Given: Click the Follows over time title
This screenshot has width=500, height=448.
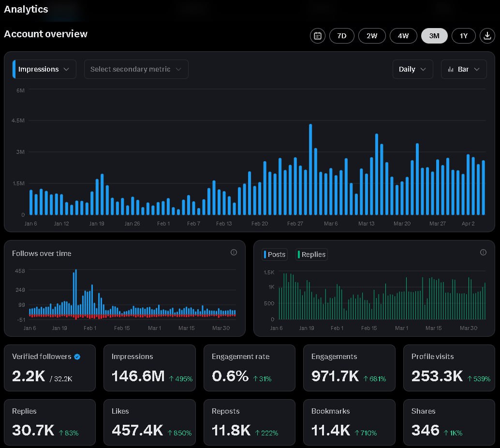Looking at the screenshot, I should [x=42, y=254].
